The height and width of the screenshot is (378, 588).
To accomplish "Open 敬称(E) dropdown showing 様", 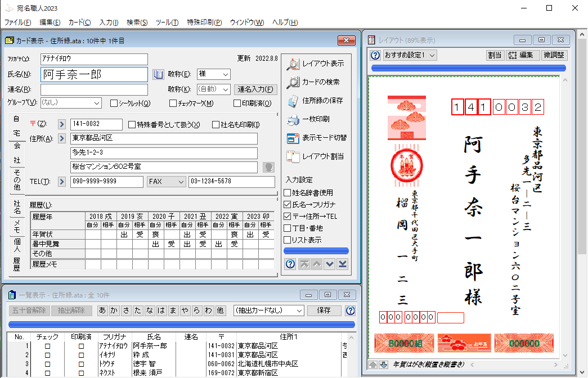I will point(213,74).
